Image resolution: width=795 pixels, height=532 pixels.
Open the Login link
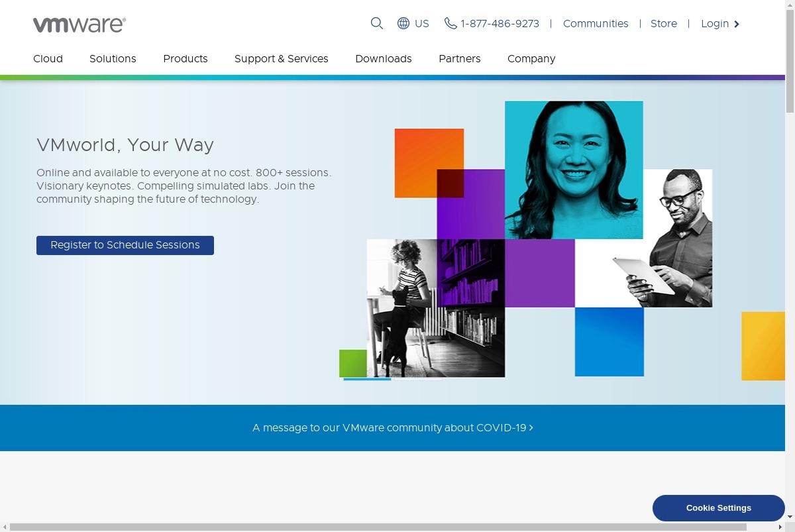715,23
